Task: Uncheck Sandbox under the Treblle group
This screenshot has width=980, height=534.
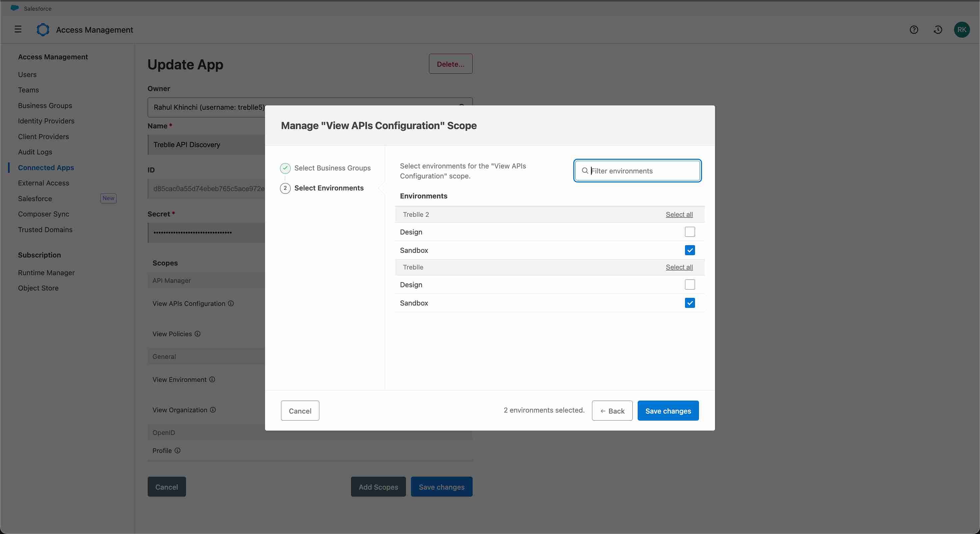Action: (x=689, y=303)
